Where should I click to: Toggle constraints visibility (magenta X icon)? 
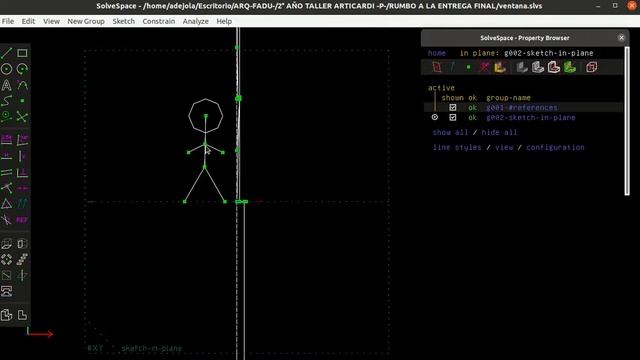pos(484,67)
